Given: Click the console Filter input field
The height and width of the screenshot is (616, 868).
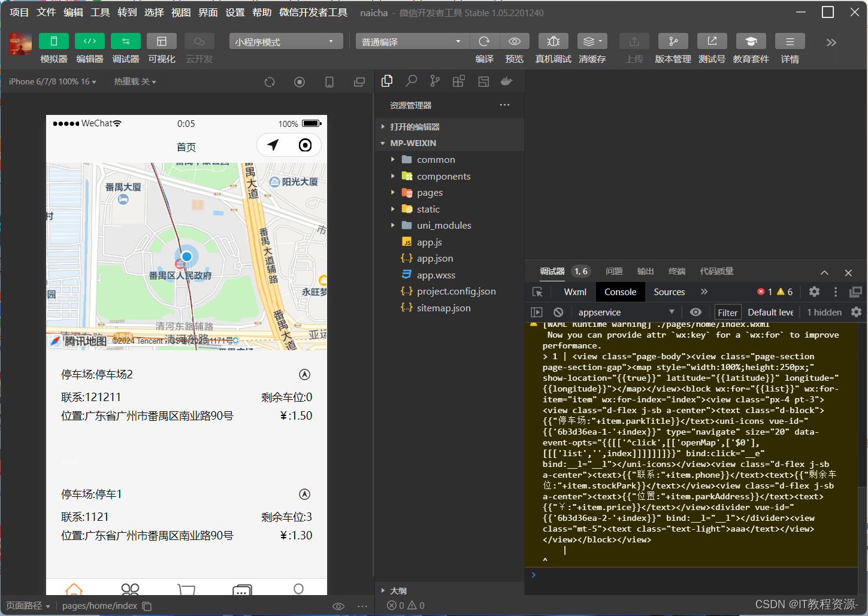Looking at the screenshot, I should tap(728, 312).
